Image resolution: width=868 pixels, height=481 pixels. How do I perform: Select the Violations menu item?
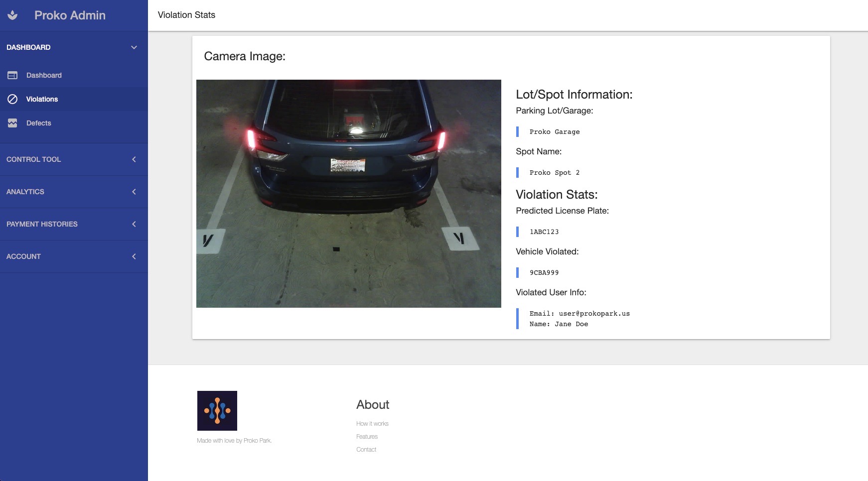pos(42,99)
